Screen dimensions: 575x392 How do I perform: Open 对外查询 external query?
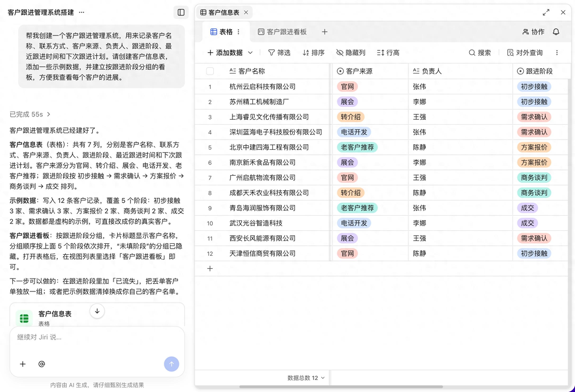tap(525, 53)
